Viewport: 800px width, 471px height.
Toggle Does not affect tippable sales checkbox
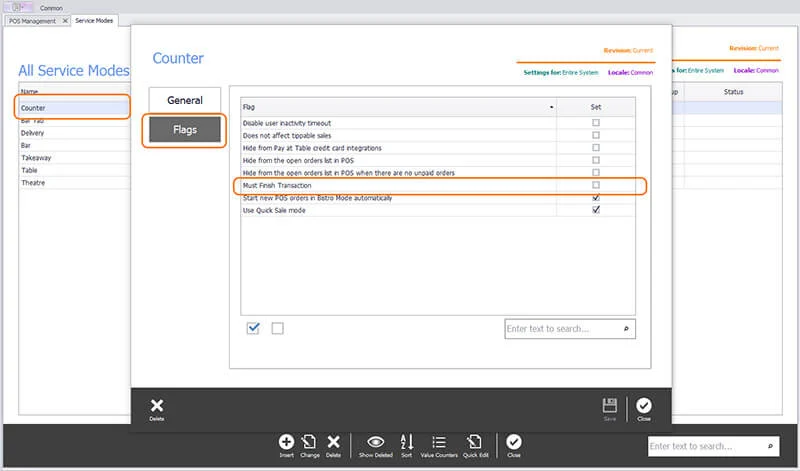[x=596, y=135]
